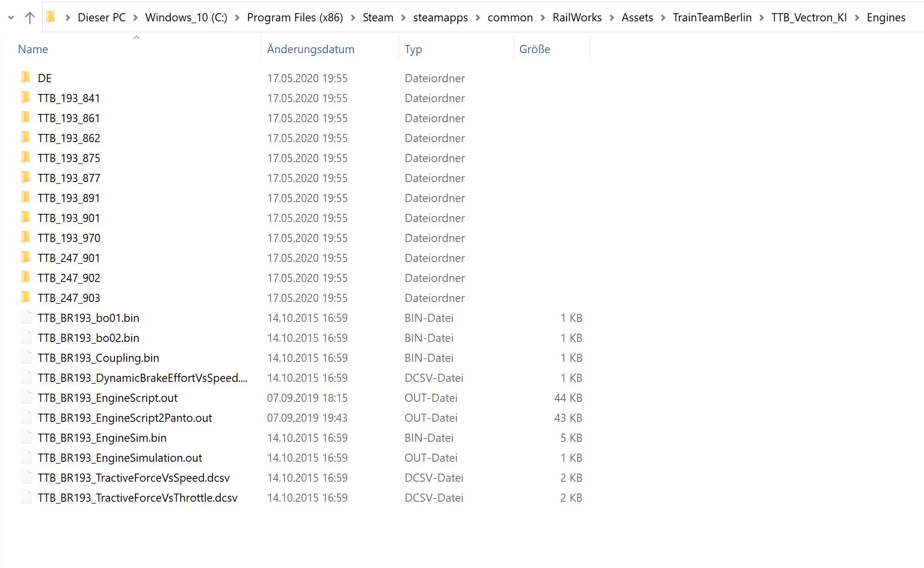Screen dimensions: 924x568
Task: Select the TTB_BR193_TractiveForceVsThrottle.dcsv file icon
Action: pos(26,497)
